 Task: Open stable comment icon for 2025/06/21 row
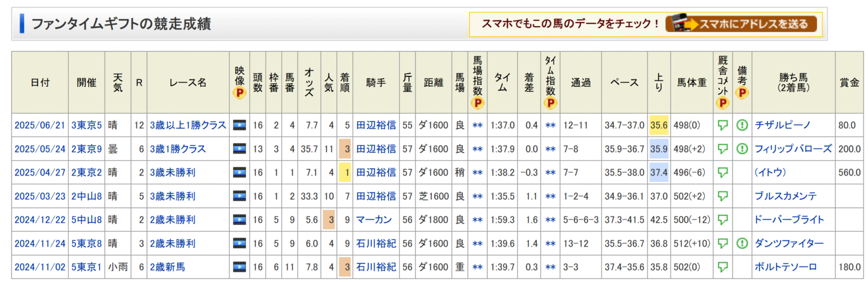point(722,125)
